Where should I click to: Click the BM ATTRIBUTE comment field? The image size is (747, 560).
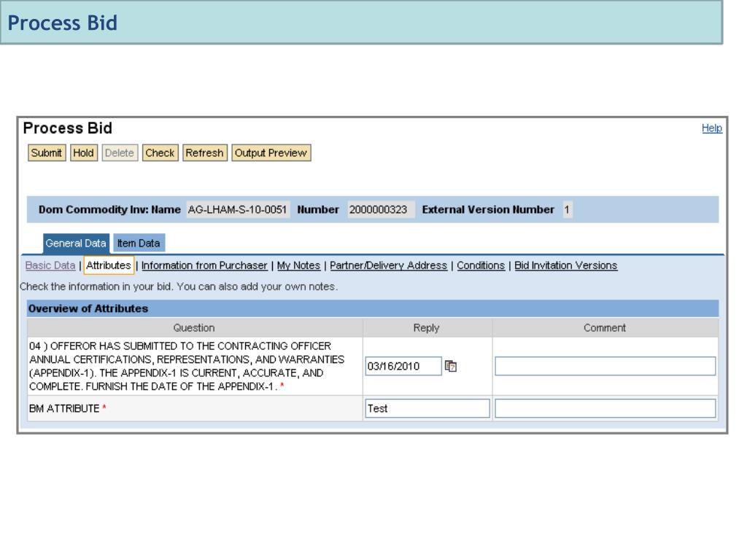[x=605, y=408]
